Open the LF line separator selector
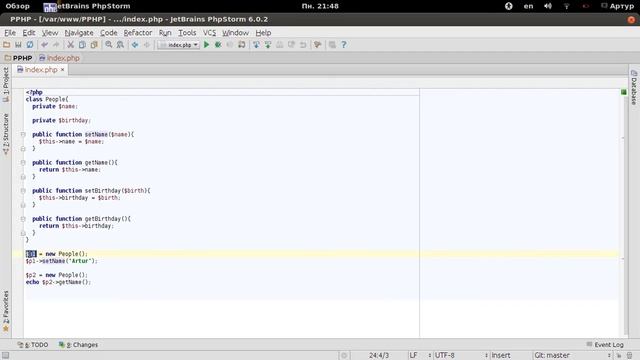 pyautogui.click(x=419, y=356)
